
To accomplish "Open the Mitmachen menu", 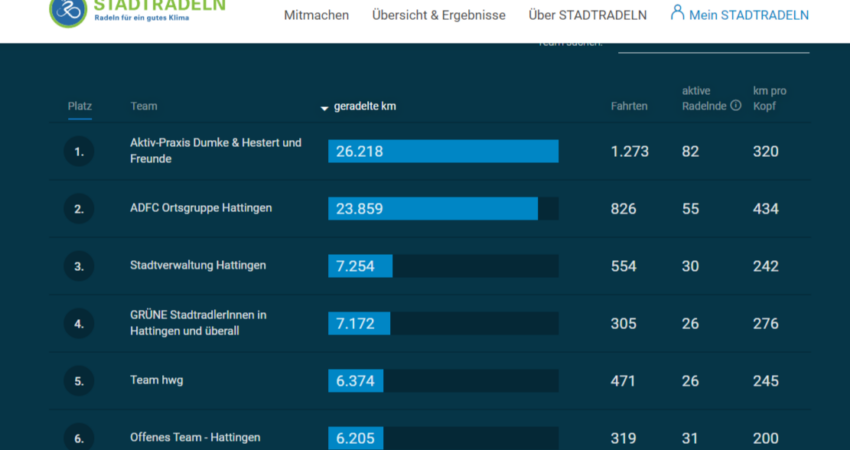I will coord(317,15).
